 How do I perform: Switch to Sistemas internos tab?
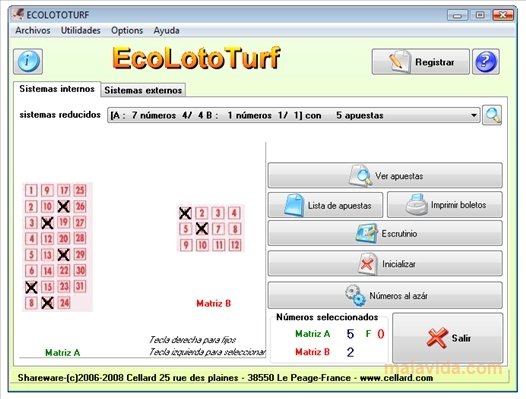(57, 89)
